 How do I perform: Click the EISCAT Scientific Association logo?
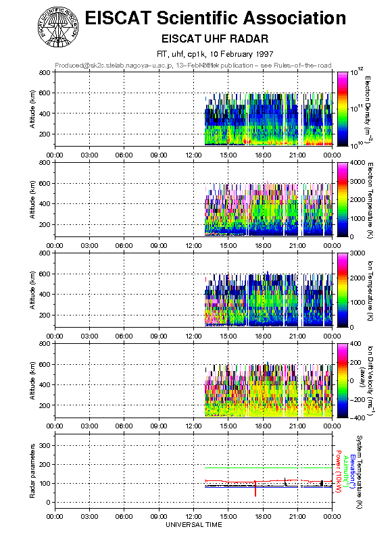(x=58, y=27)
